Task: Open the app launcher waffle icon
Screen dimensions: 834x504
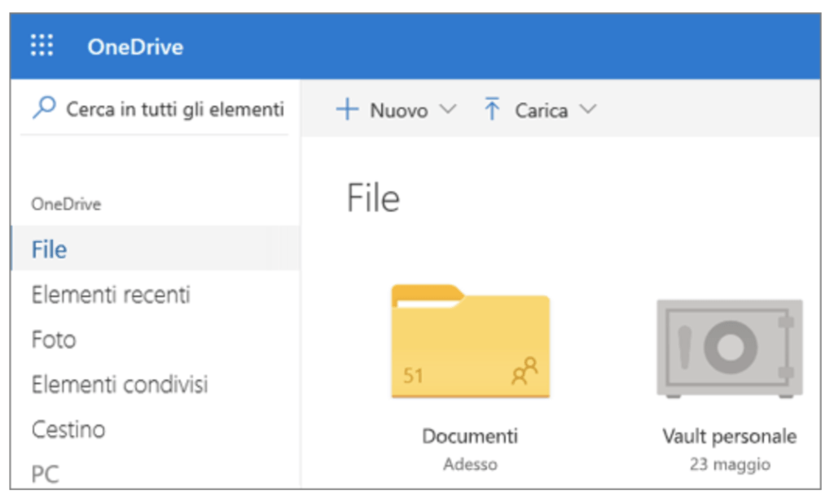Action: (x=42, y=46)
